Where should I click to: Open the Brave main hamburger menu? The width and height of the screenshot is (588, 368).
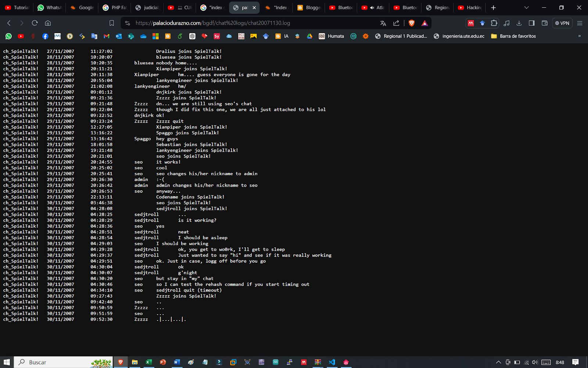pos(580,23)
